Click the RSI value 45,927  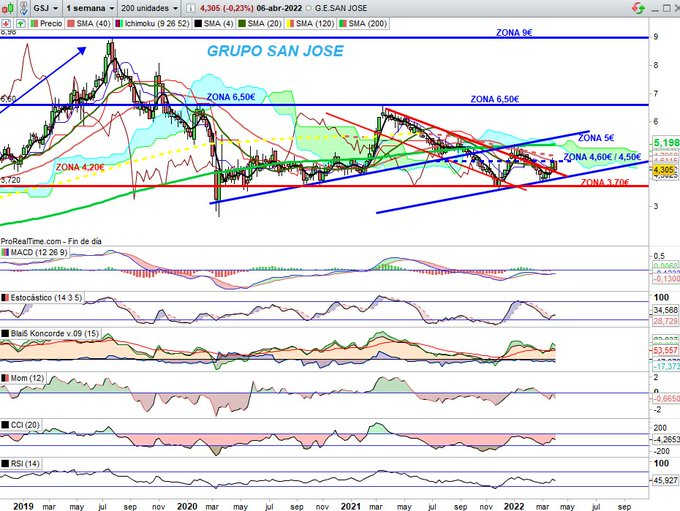[x=666, y=481]
